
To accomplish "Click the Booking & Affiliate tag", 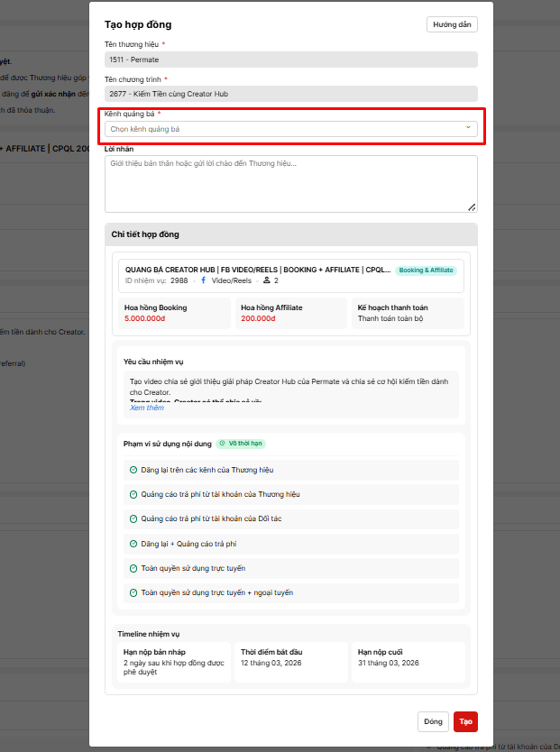I will [x=427, y=270].
